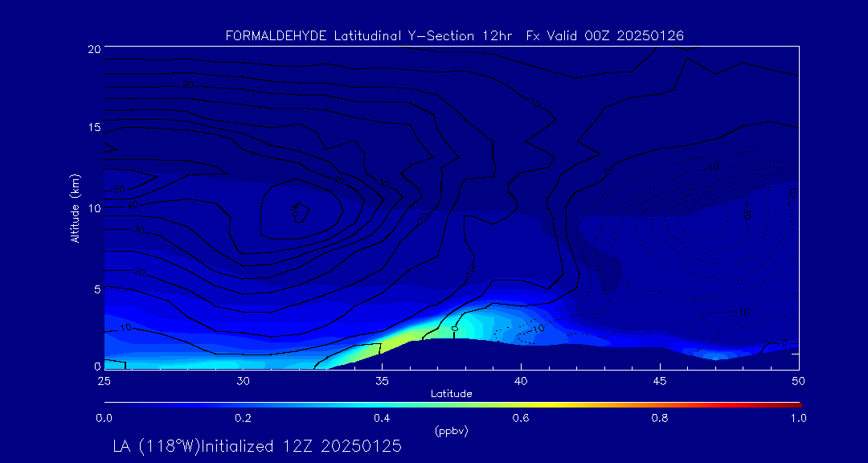Click the latitude axis tick label 40
868x463 pixels.
521,381
